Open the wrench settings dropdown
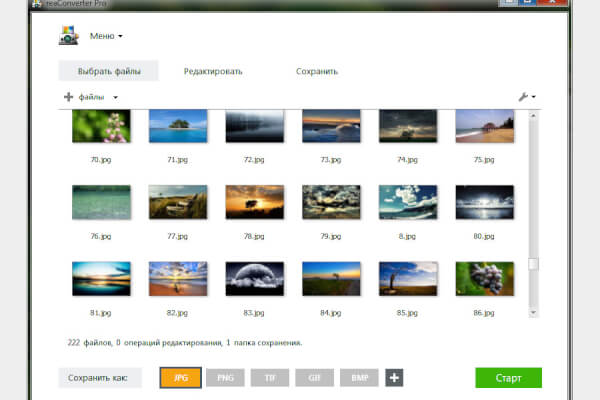The height and width of the screenshot is (400, 600). pyautogui.click(x=527, y=97)
